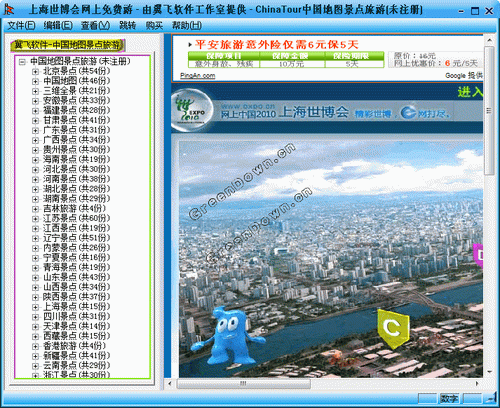Expand the 甘肃景点 (共41份) node
The image size is (500, 408).
pos(35,120)
